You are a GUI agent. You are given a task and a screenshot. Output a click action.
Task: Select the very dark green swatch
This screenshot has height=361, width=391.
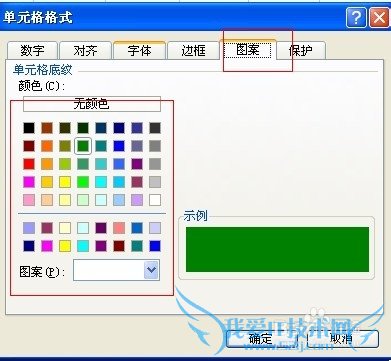tap(83, 128)
